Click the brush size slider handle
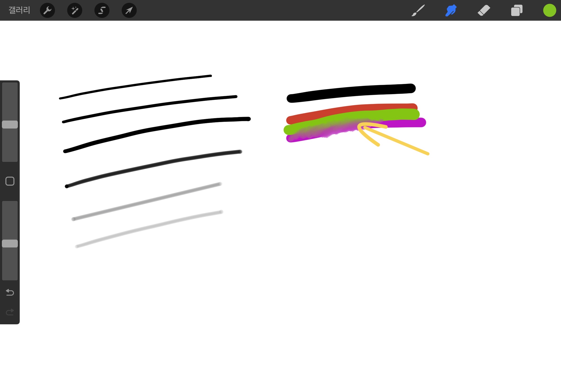This screenshot has width=561, height=392. (x=10, y=124)
